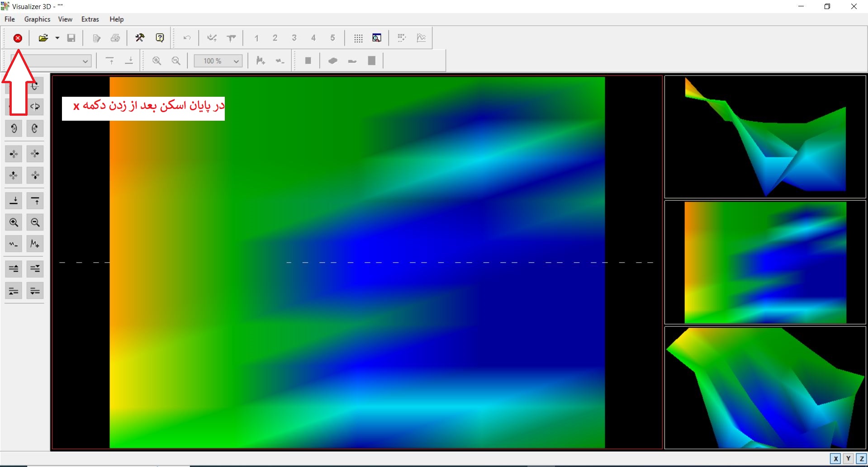Click zoom out magnifier in left panel
The width and height of the screenshot is (868, 467).
[x=35, y=222]
